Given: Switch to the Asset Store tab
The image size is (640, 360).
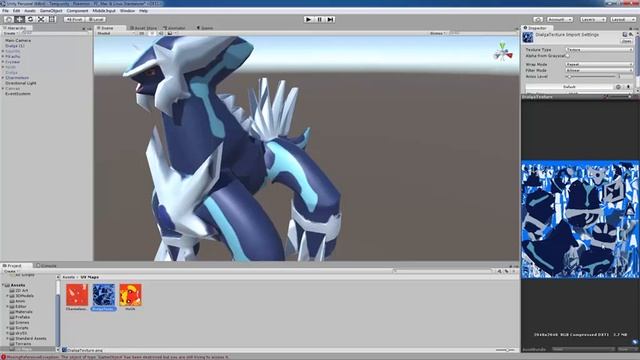Looking at the screenshot, I should (x=143, y=28).
